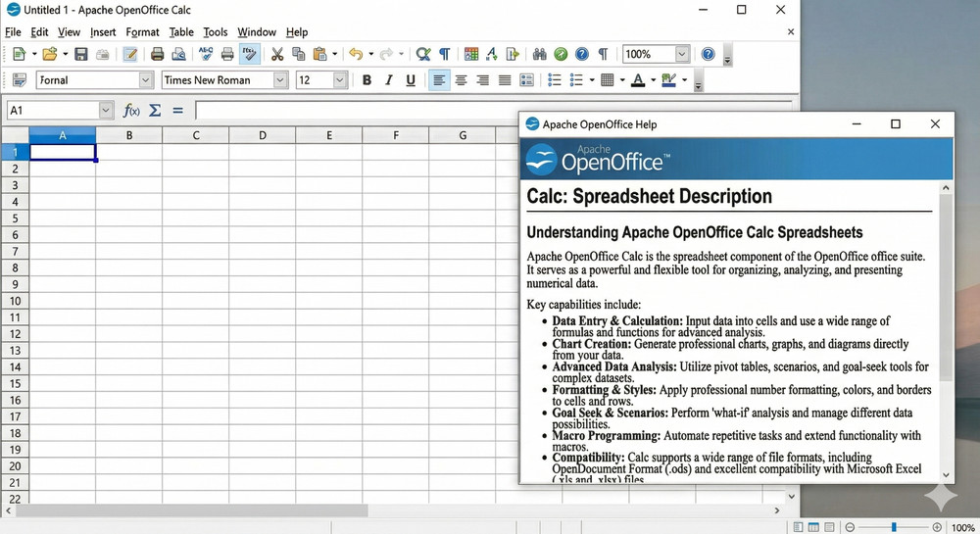Viewport: 980px width, 534px height.
Task: Open the Window menu
Action: tap(256, 32)
